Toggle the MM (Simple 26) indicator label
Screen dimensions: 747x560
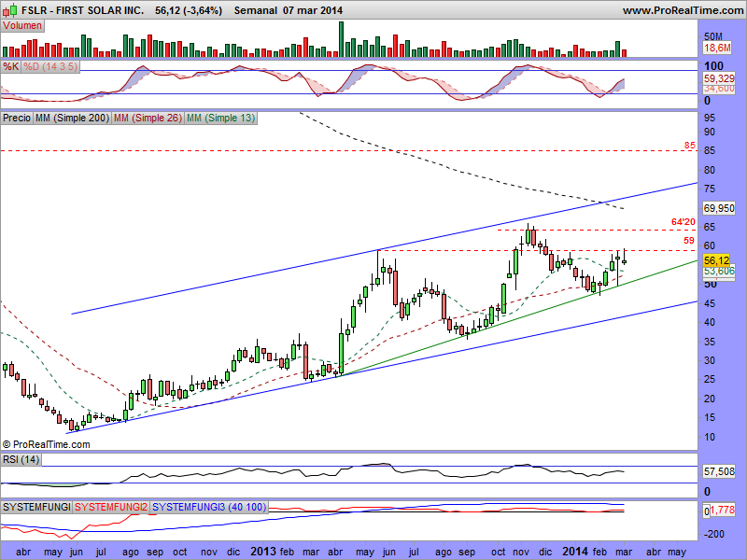(147, 119)
